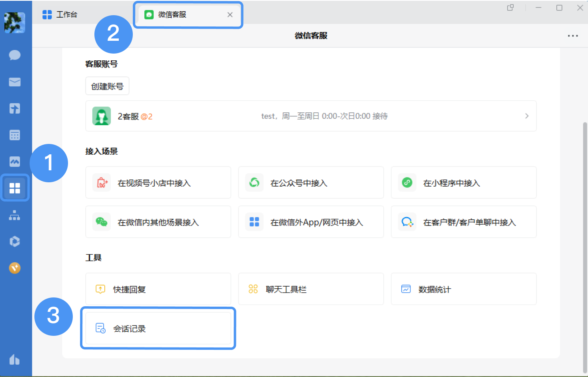The image size is (588, 377).
Task: Open the orange round icon in sidebar
Action: [15, 268]
